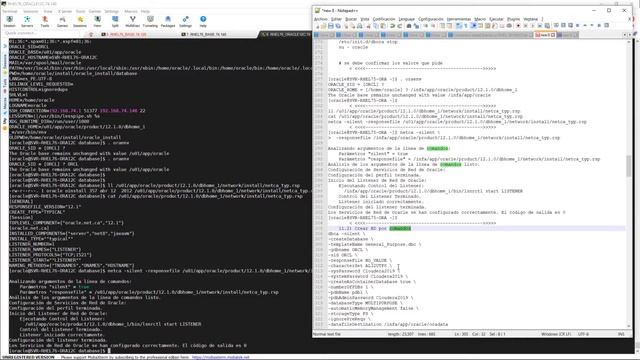
Task: Click the Normal text file status entry
Action: point(327,334)
